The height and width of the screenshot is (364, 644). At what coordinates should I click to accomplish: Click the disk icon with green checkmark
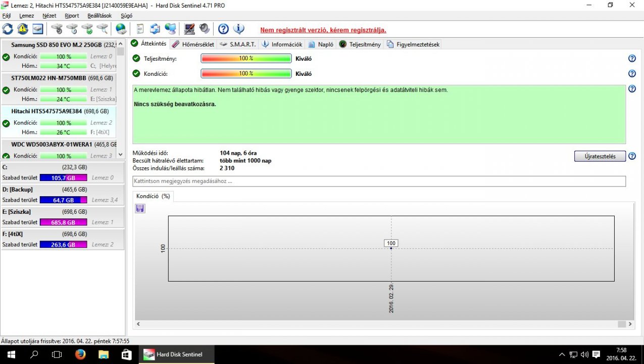coord(87,29)
